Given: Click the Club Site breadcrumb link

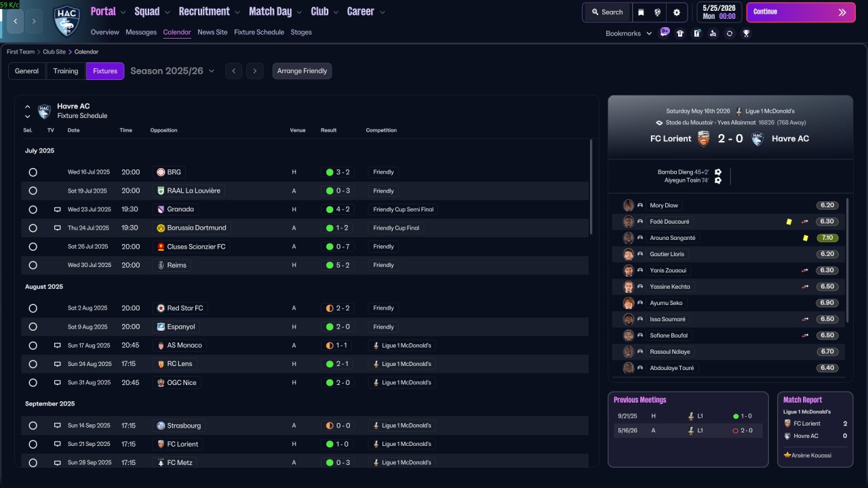Looking at the screenshot, I should click(54, 52).
